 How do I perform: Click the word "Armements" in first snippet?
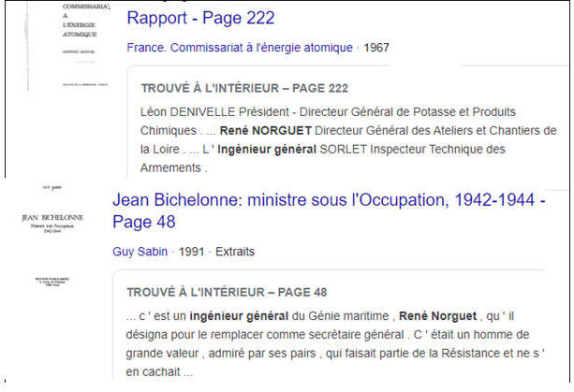click(171, 168)
